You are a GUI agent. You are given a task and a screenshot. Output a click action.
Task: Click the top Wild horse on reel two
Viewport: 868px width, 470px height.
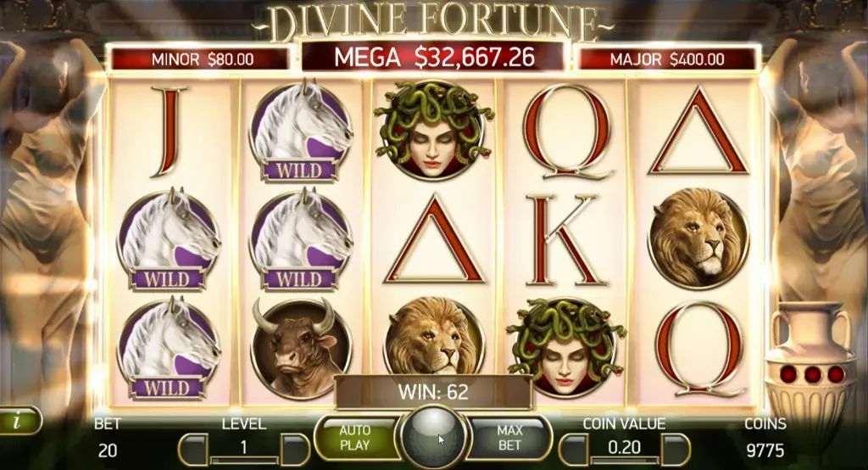point(301,131)
